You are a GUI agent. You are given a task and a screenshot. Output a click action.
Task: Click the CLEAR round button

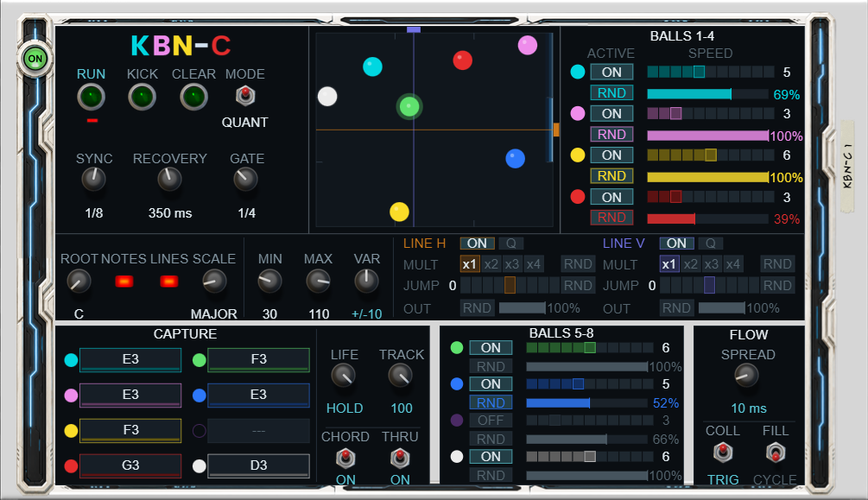(x=193, y=98)
